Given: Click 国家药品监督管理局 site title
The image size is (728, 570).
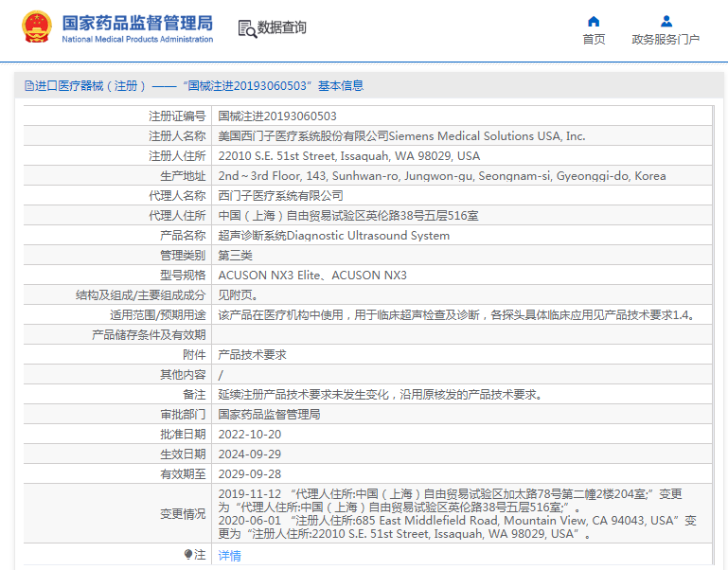Looking at the screenshot, I should [137, 23].
